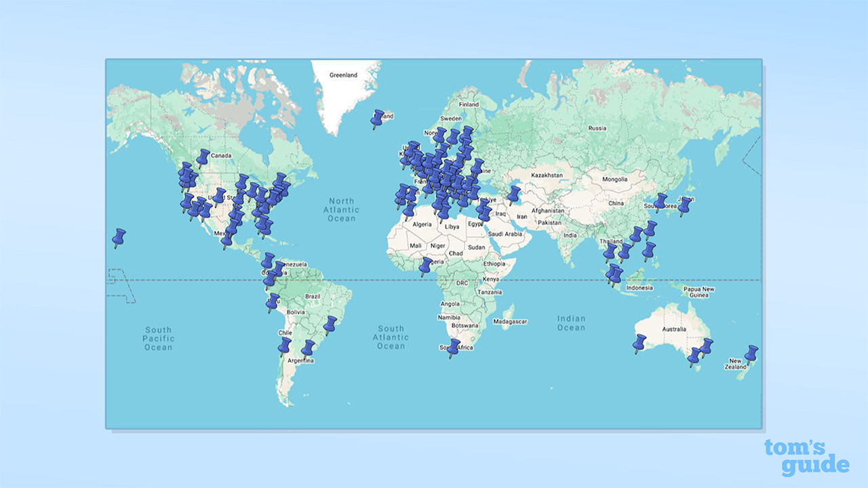Select the Indian Ocean label
This screenshot has height=488, width=868.
pyautogui.click(x=571, y=323)
